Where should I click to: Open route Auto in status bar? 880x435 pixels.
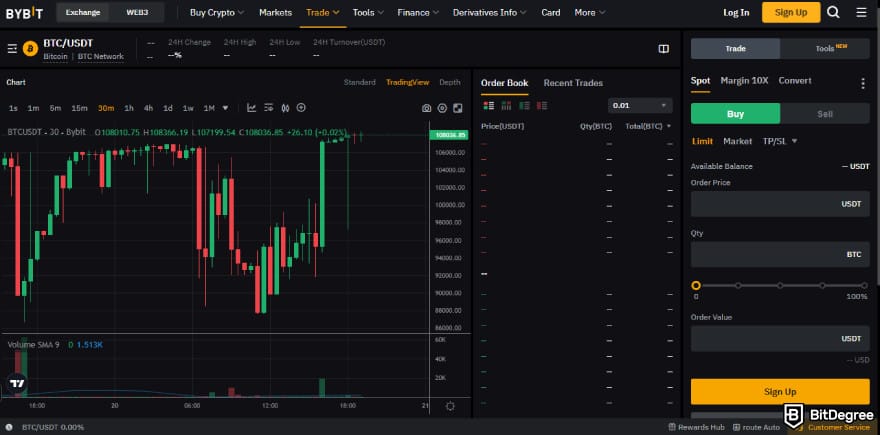[x=757, y=428]
